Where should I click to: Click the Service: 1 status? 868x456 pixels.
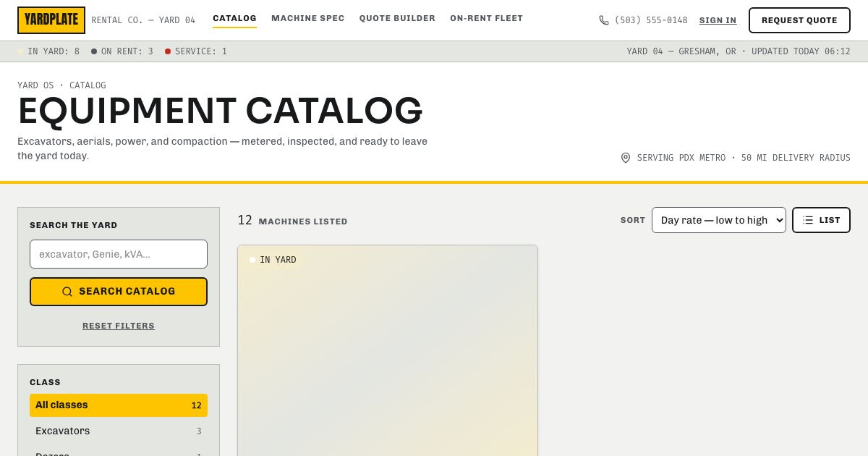point(196,51)
